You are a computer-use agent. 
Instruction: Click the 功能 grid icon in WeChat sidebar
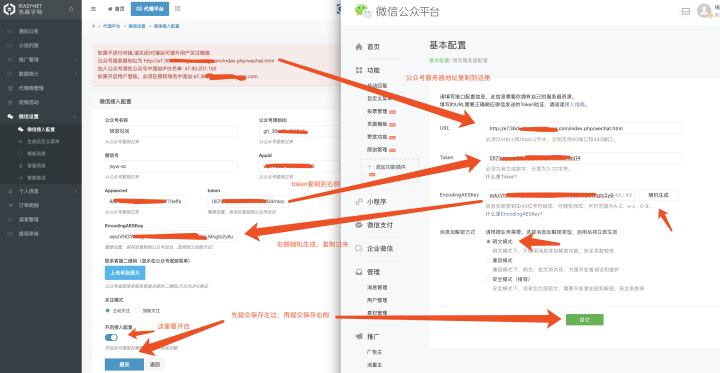click(x=360, y=70)
